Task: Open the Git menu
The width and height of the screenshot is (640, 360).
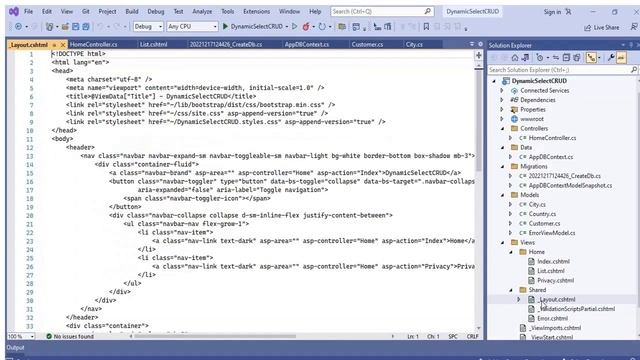Action: (86, 11)
